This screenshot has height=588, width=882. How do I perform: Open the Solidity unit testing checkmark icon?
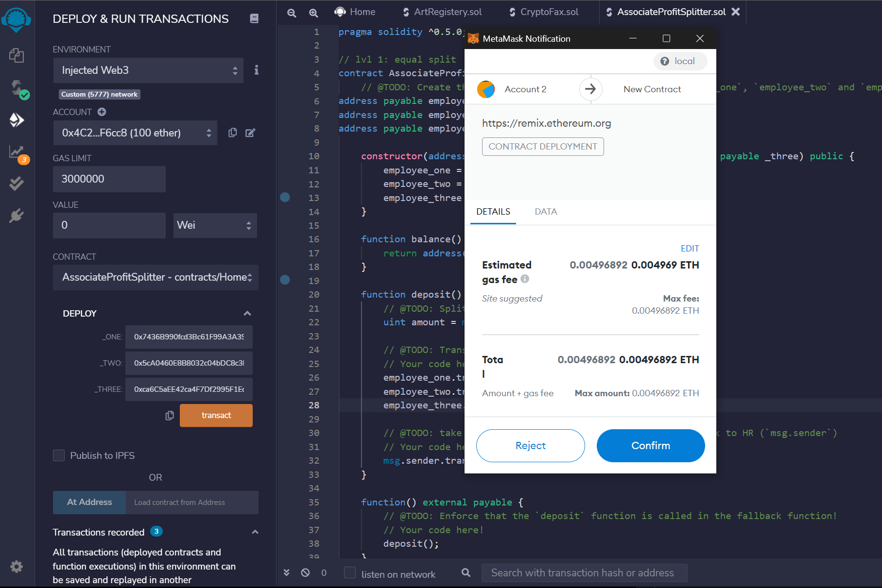point(17,184)
